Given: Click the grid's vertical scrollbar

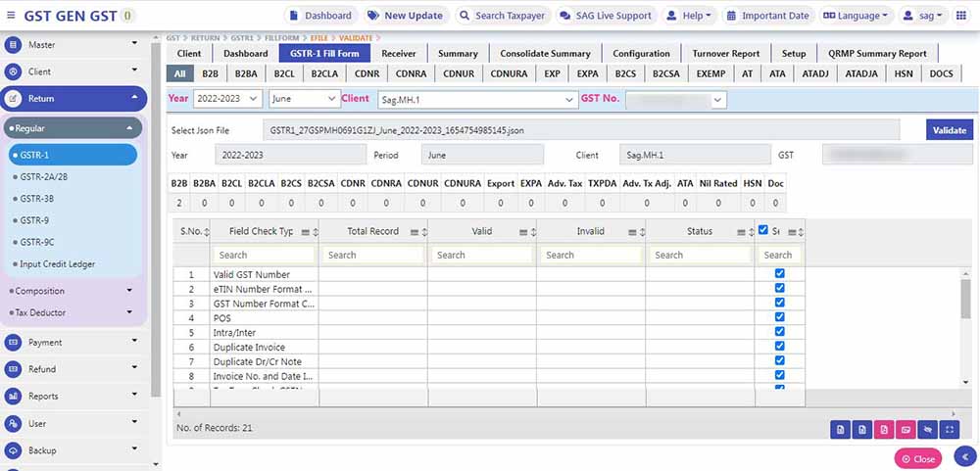Looking at the screenshot, I should coord(965,299).
